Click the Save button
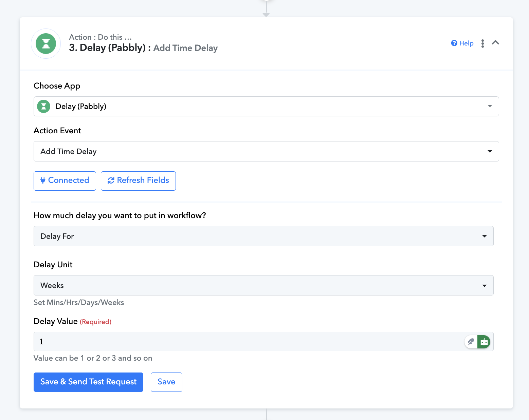The image size is (529, 420). 166,382
